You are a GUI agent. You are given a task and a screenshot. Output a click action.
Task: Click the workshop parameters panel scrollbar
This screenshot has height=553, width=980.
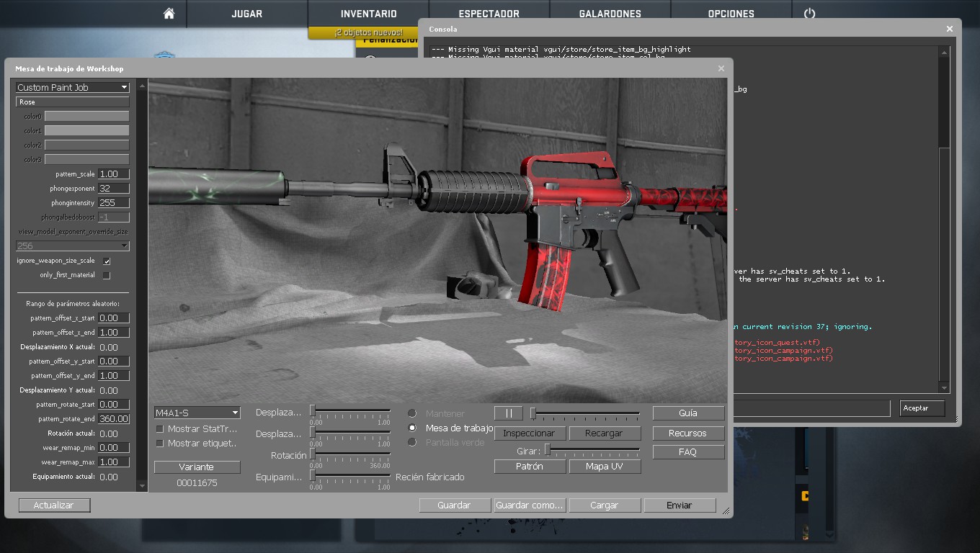point(142,286)
